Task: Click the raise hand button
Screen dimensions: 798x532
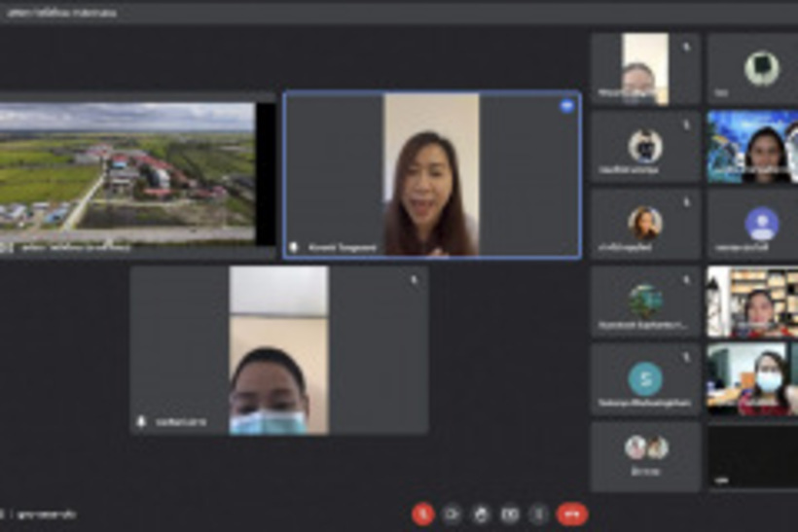Action: (x=481, y=514)
